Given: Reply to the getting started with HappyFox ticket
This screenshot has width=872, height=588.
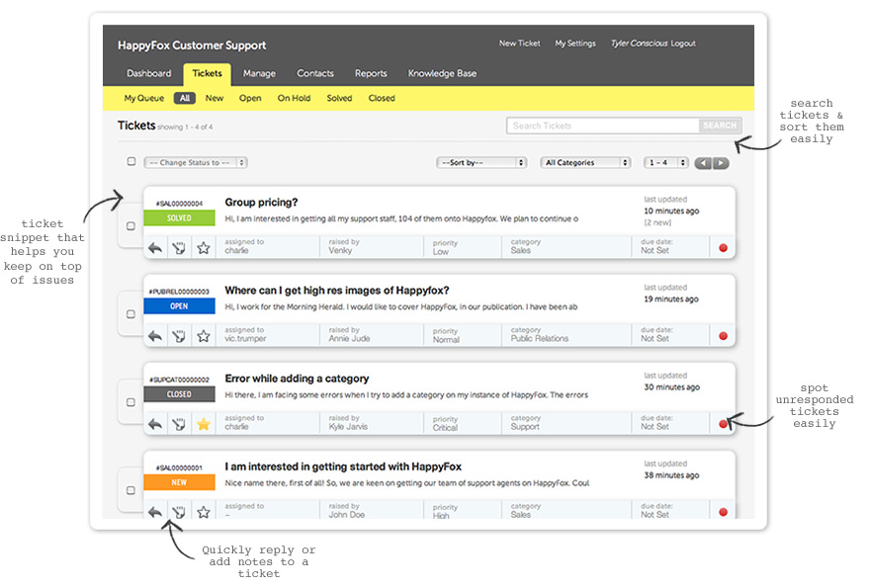Looking at the screenshot, I should (x=155, y=512).
